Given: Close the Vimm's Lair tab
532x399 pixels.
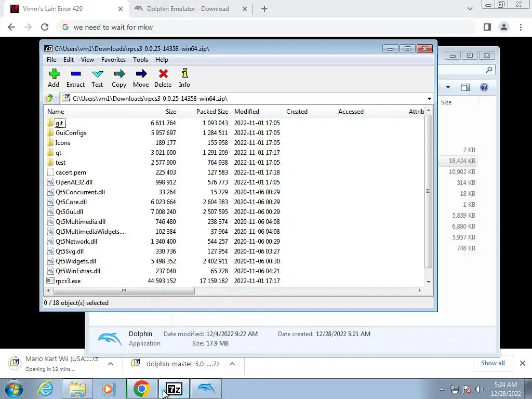Looking at the screenshot, I should (121, 9).
